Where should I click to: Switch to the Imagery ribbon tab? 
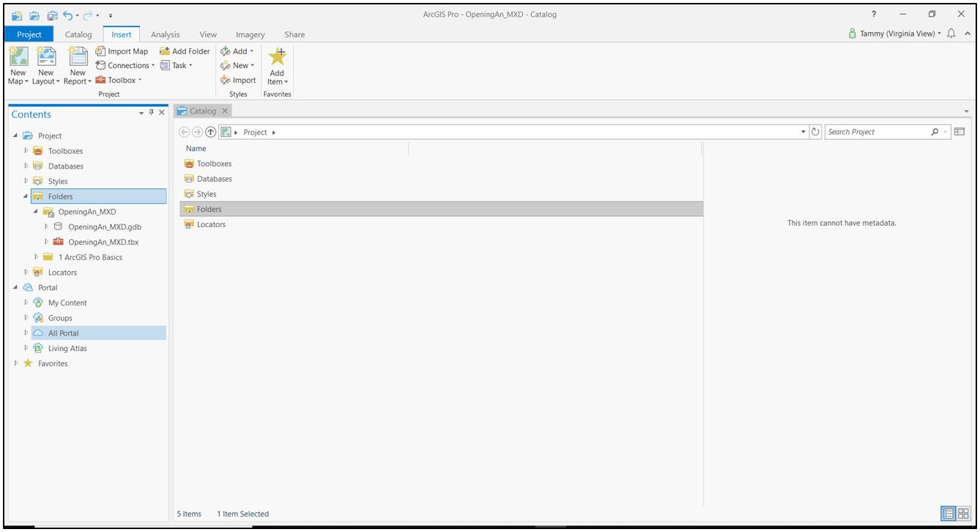click(x=250, y=34)
